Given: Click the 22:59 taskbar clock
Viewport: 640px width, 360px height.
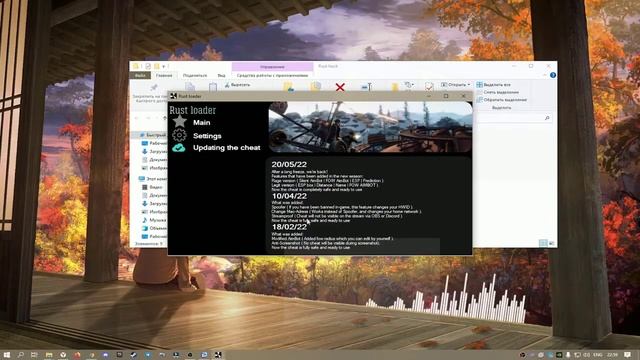Looking at the screenshot, I should coord(612,355).
